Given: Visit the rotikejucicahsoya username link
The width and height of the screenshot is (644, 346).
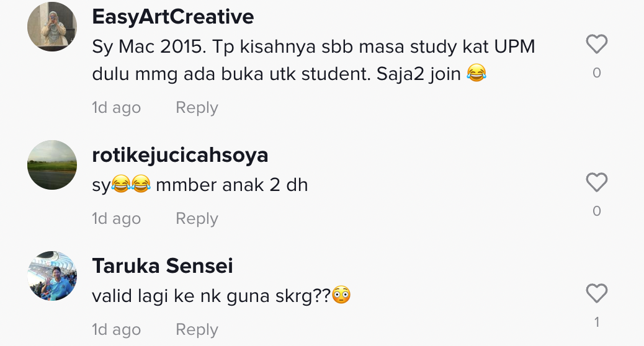Looking at the screenshot, I should pos(180,155).
